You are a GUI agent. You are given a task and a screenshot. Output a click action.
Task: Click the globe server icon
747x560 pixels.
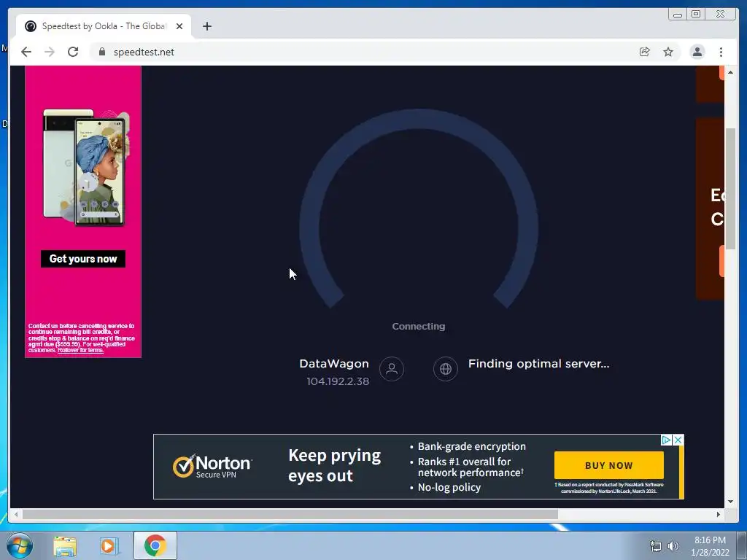446,369
